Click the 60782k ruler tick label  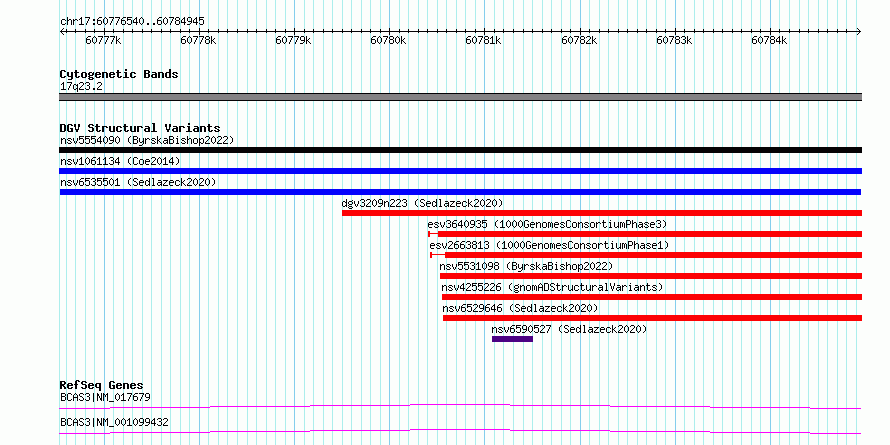[580, 41]
